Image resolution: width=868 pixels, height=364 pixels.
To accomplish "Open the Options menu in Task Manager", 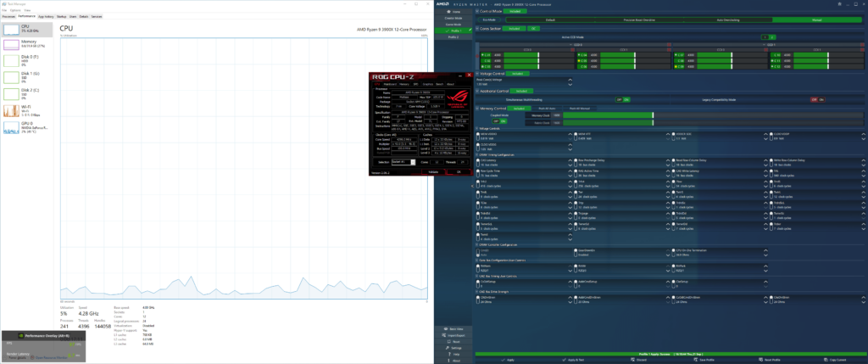I will tap(14, 10).
